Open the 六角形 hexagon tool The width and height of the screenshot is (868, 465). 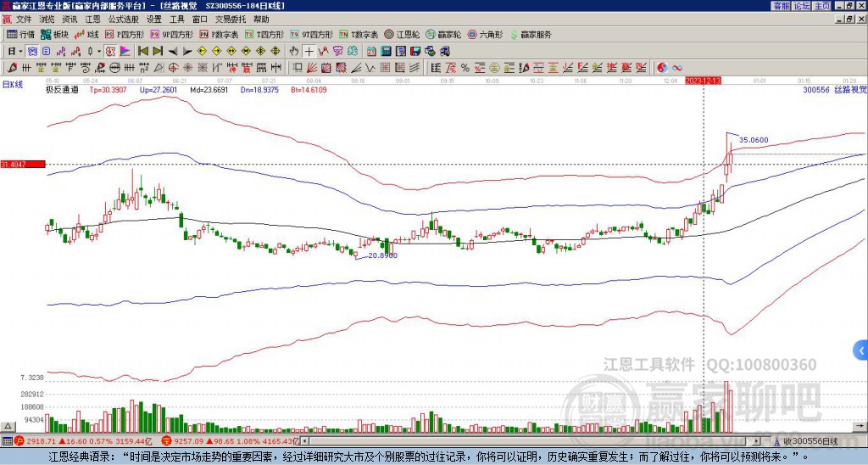pos(486,34)
